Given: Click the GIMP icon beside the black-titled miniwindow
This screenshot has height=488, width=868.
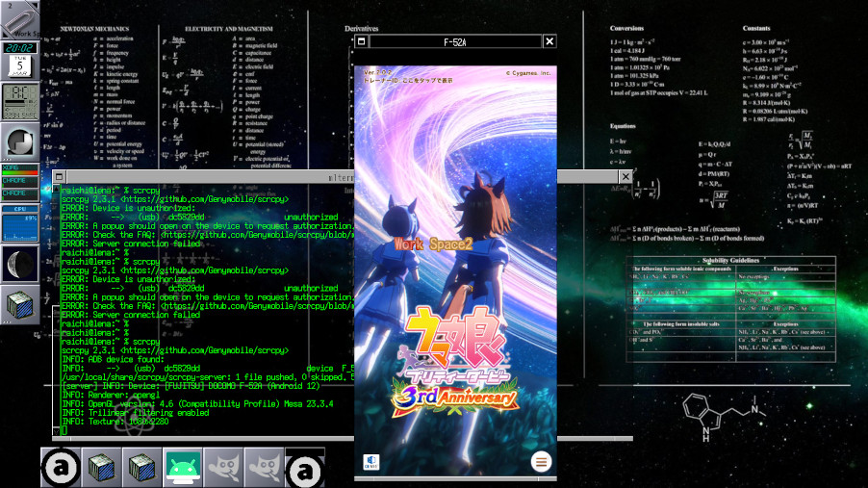Looking at the screenshot, I should [x=264, y=468].
